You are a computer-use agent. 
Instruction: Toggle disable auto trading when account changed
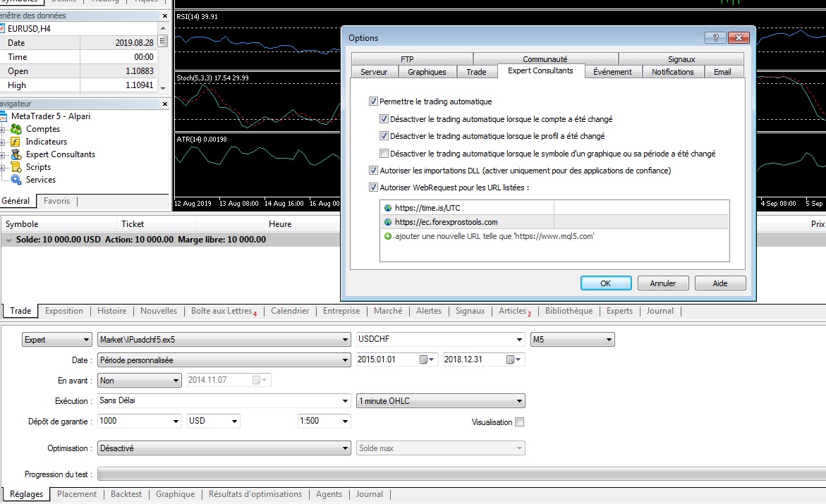(384, 119)
